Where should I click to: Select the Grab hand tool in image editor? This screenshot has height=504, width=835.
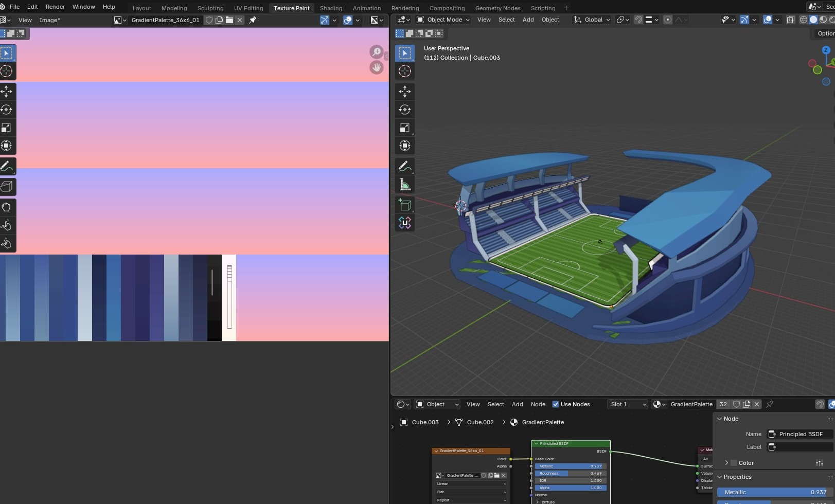(7, 207)
